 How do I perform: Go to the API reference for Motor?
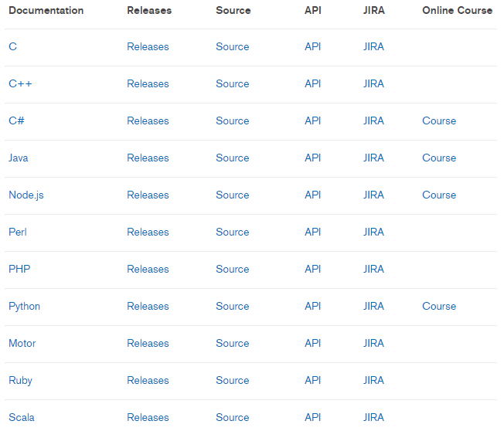click(x=313, y=343)
